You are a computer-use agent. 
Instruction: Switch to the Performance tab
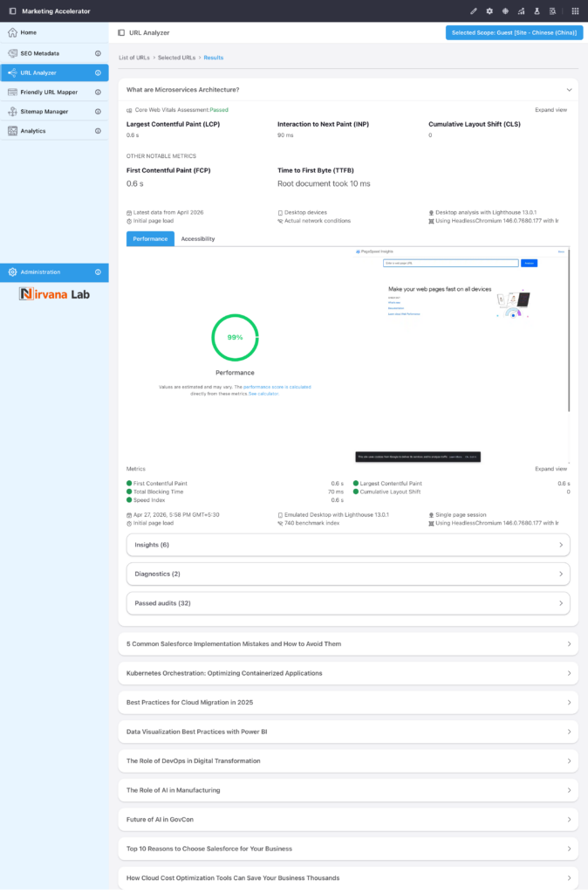click(150, 239)
